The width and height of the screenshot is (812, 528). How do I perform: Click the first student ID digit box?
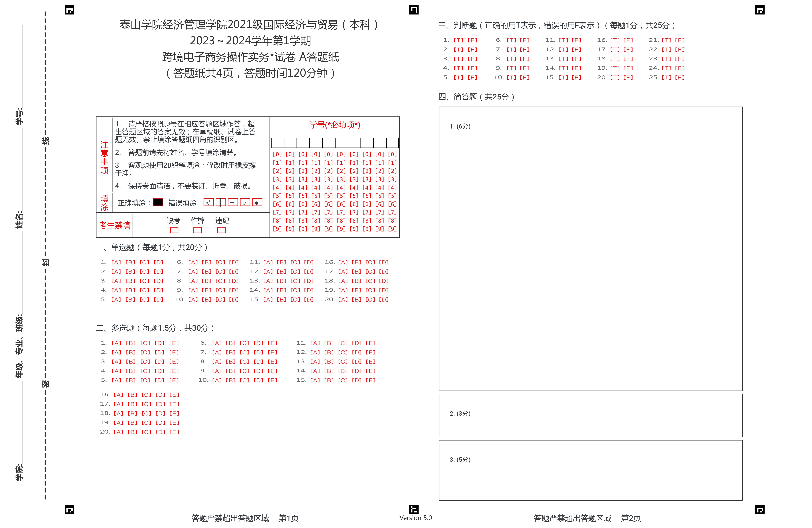click(x=278, y=143)
